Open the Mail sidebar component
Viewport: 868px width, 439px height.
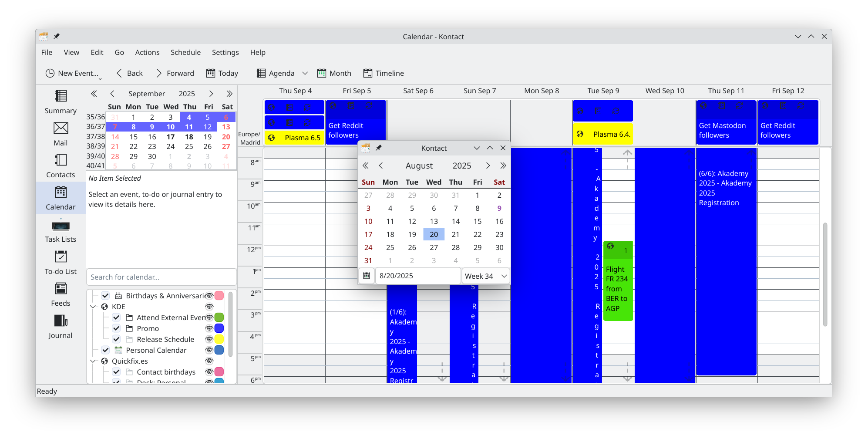(61, 134)
